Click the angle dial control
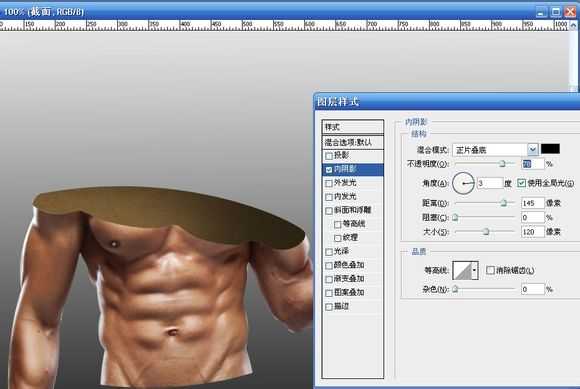Viewport: 580px width, 389px height. coord(463,183)
